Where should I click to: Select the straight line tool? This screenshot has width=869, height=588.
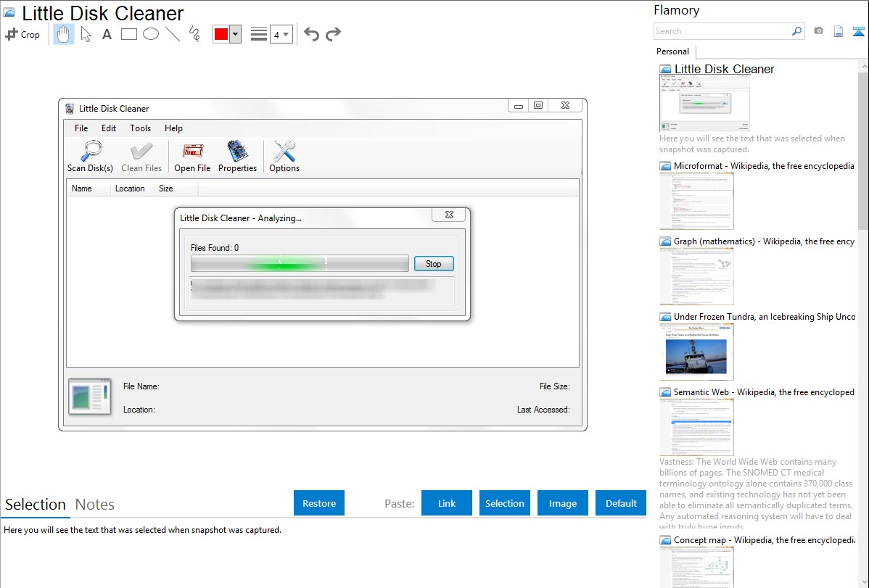[173, 34]
